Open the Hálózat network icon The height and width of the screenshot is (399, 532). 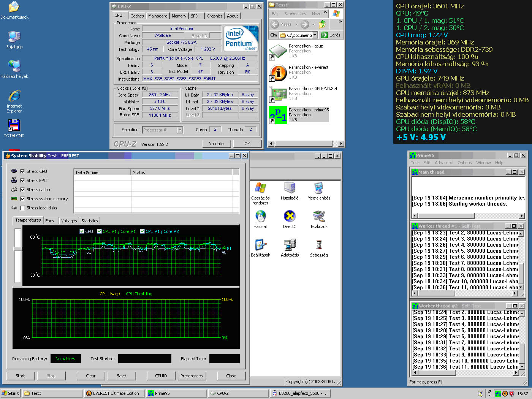point(260,217)
